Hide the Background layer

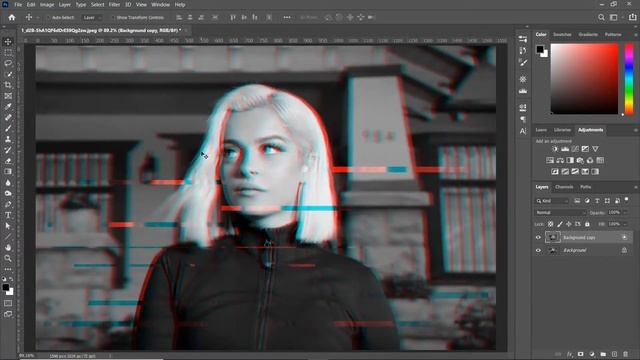pyautogui.click(x=538, y=250)
